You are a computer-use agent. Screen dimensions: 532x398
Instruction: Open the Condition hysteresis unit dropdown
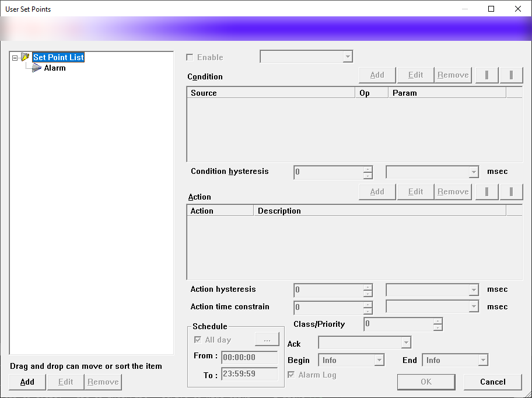point(474,172)
